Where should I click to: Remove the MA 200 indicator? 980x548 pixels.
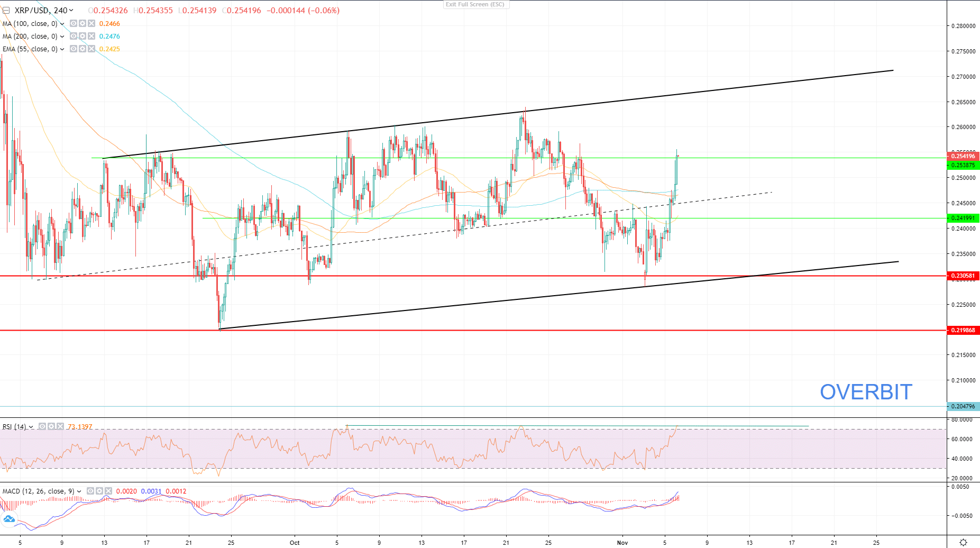(x=91, y=36)
